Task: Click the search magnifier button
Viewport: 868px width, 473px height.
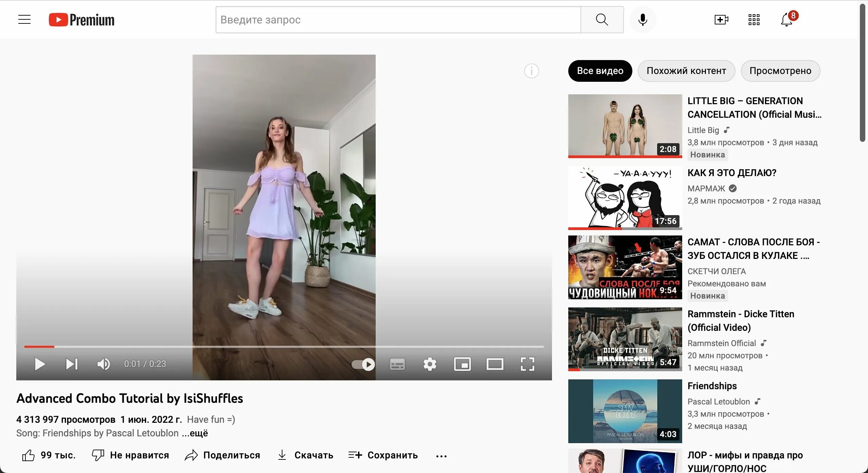Action: point(602,20)
